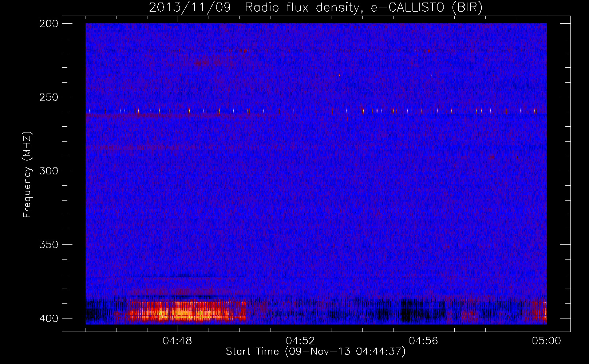This screenshot has width=589, height=364.
Task: Click the 04:52 time tick label
Action: pyautogui.click(x=301, y=341)
